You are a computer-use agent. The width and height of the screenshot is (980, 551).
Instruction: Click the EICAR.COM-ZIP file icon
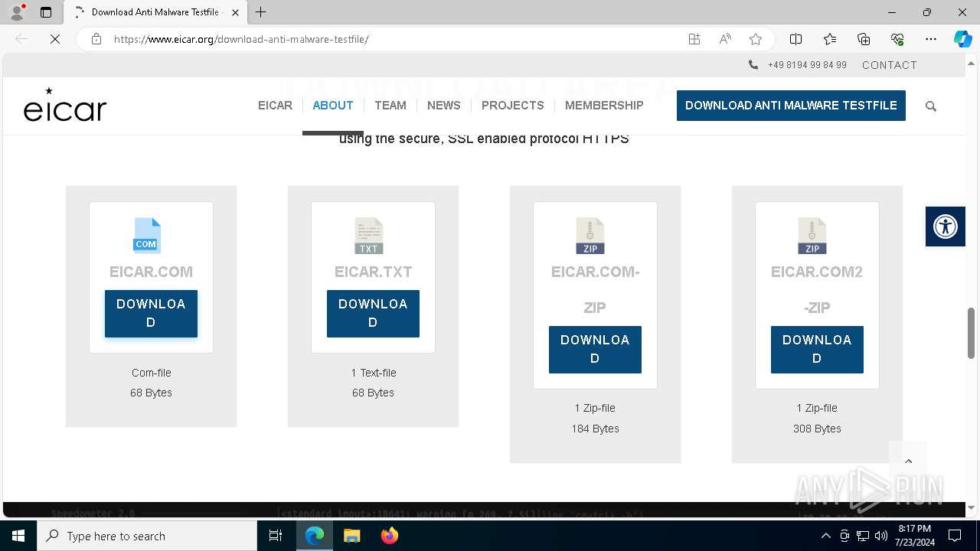[590, 236]
